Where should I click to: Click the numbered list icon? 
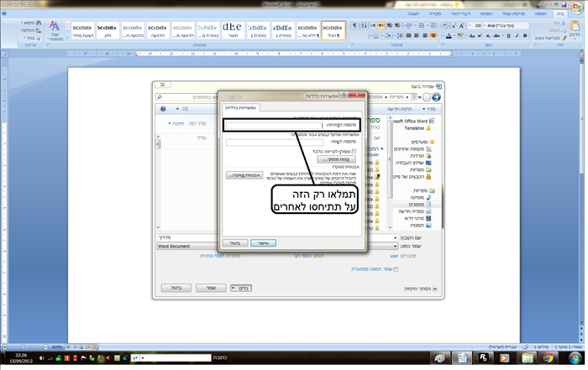(x=421, y=25)
